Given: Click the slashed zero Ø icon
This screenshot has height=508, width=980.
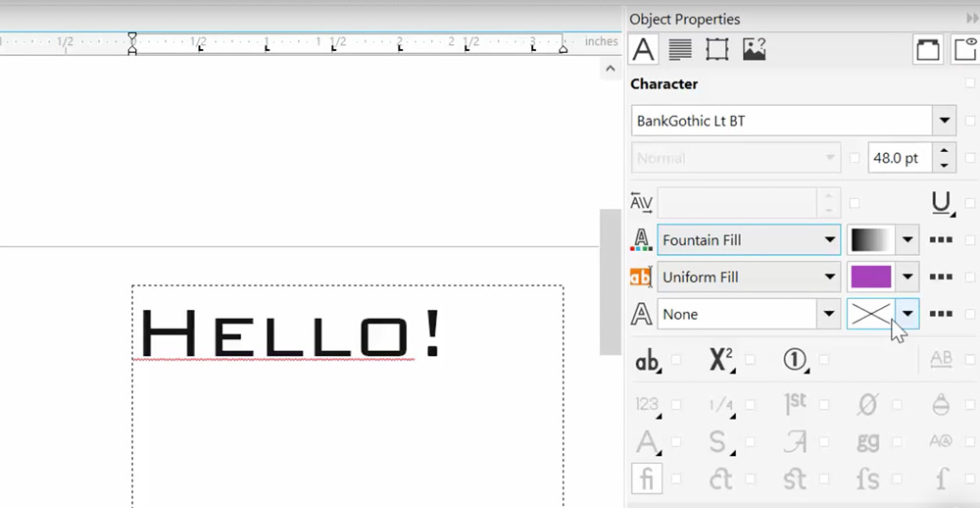Looking at the screenshot, I should tap(867, 405).
